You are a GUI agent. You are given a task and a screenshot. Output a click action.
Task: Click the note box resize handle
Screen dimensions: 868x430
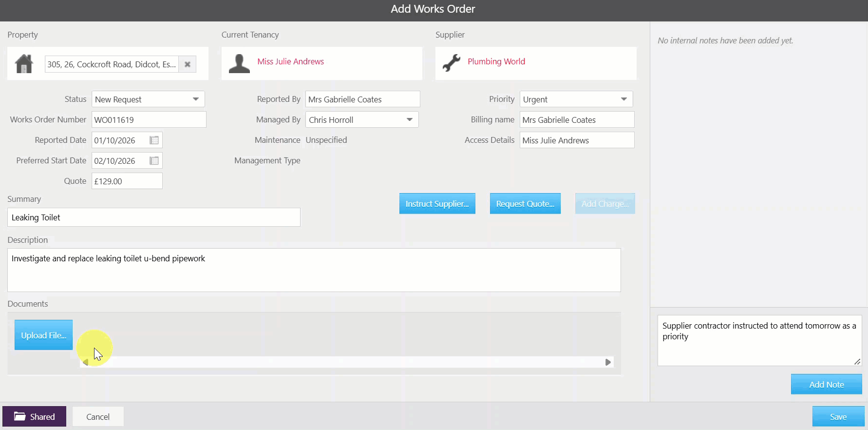point(857,361)
